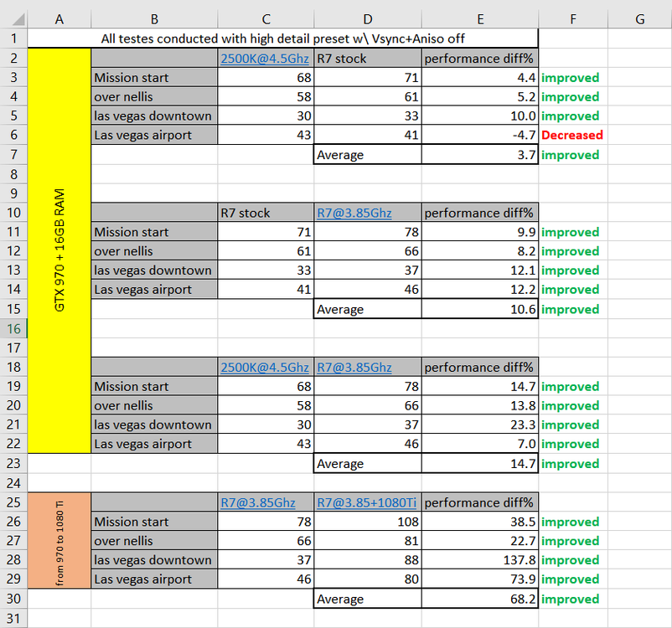
Task: Select the merged title cell about high detail preset
Action: pyautogui.click(x=283, y=39)
